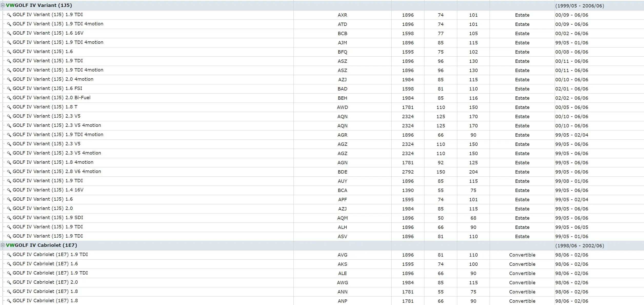Open Variant 1.9 TDI row with engine ASZ, non-4motion
The width and height of the screenshot is (644, 305).
(x=48, y=61)
